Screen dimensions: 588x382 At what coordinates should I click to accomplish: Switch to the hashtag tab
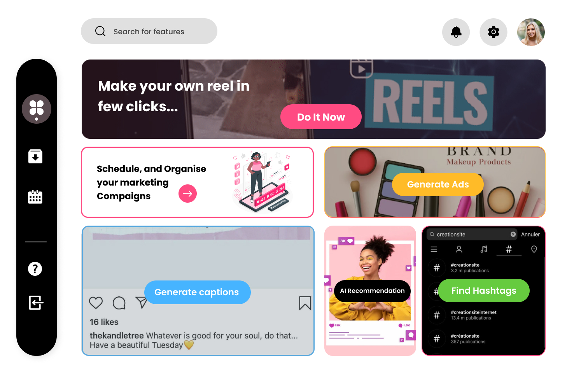[509, 249]
